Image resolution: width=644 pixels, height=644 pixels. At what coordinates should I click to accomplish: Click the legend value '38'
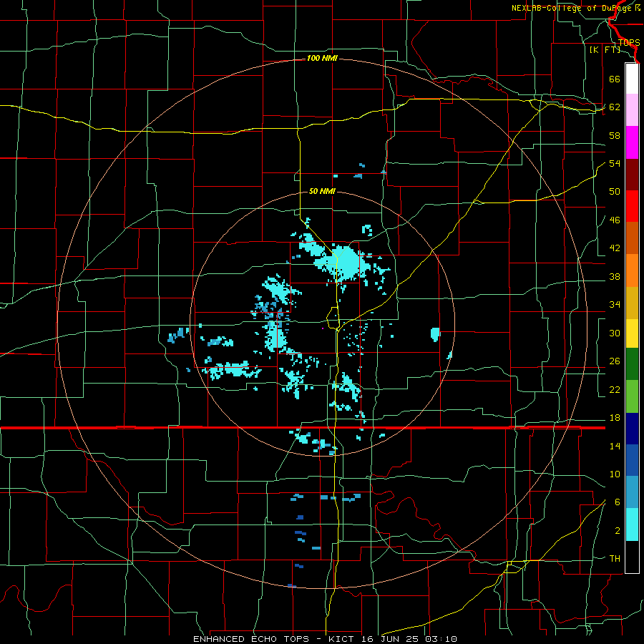(615, 276)
